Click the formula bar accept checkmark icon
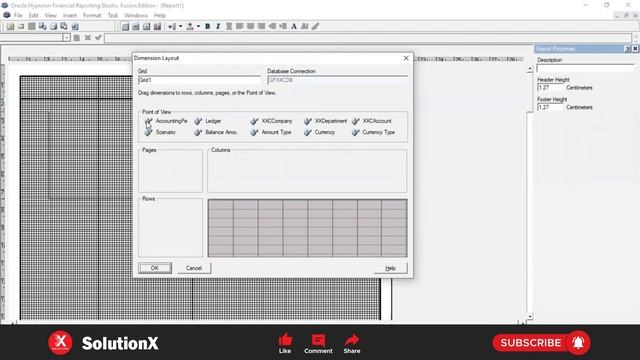 tap(98, 38)
